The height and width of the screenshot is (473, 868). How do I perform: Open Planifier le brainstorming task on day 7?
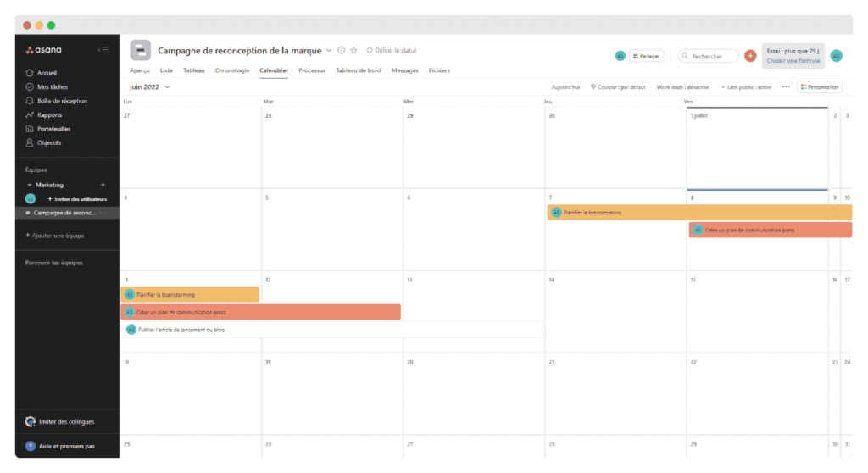pos(699,213)
